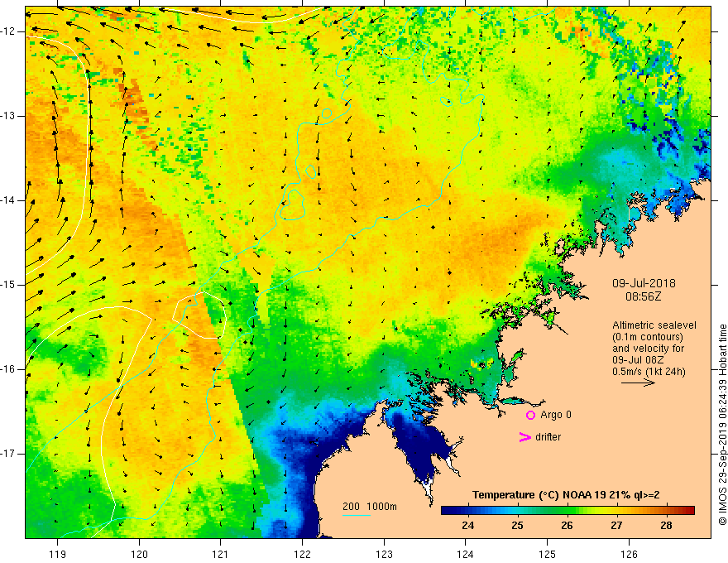Click the magenta Argo circle legend icon

click(x=530, y=415)
